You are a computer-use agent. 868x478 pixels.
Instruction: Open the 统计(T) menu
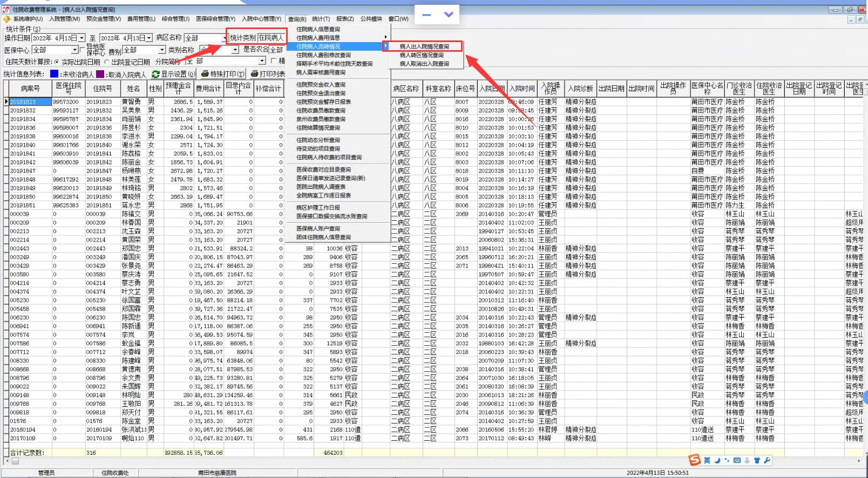coord(321,19)
